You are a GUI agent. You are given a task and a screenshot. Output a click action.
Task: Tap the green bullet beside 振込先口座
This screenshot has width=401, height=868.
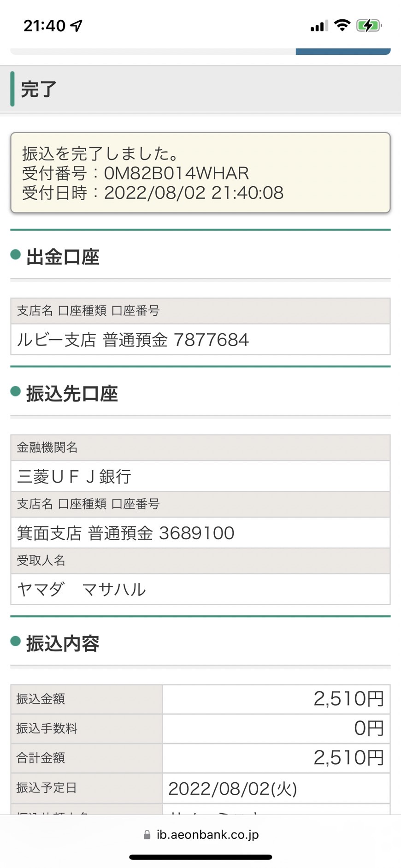(16, 391)
